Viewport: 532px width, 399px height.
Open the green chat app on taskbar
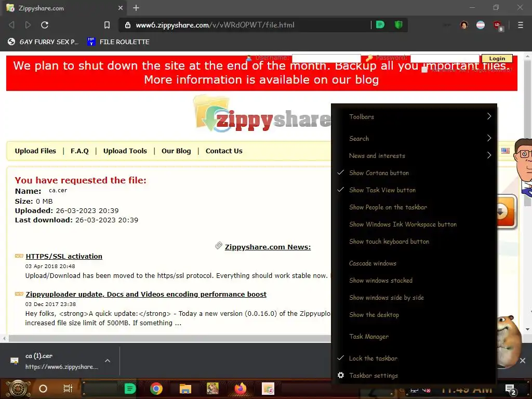(x=130, y=389)
